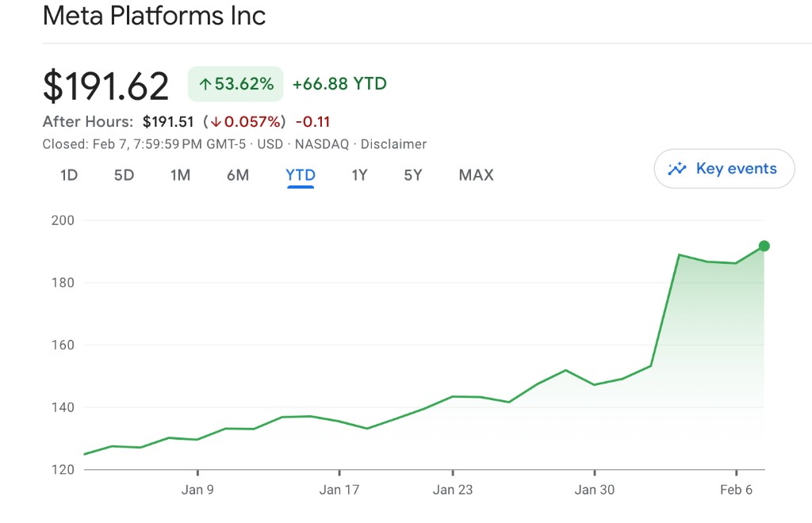Image resolution: width=812 pixels, height=523 pixels.
Task: Click the green endpoint dot on chart
Action: coord(764,246)
